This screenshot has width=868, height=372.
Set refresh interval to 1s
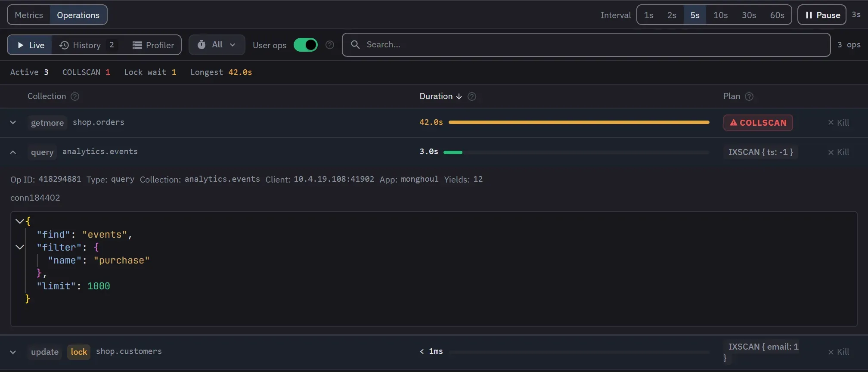(648, 15)
